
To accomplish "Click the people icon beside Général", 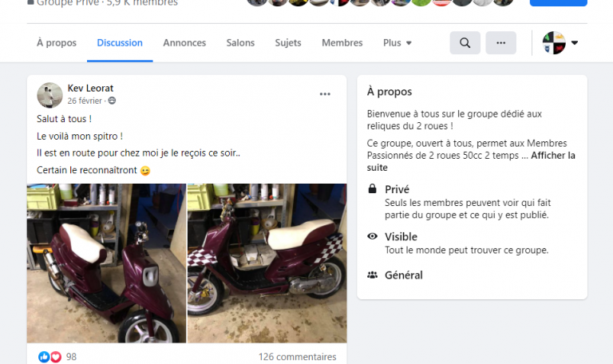I will click(x=372, y=275).
